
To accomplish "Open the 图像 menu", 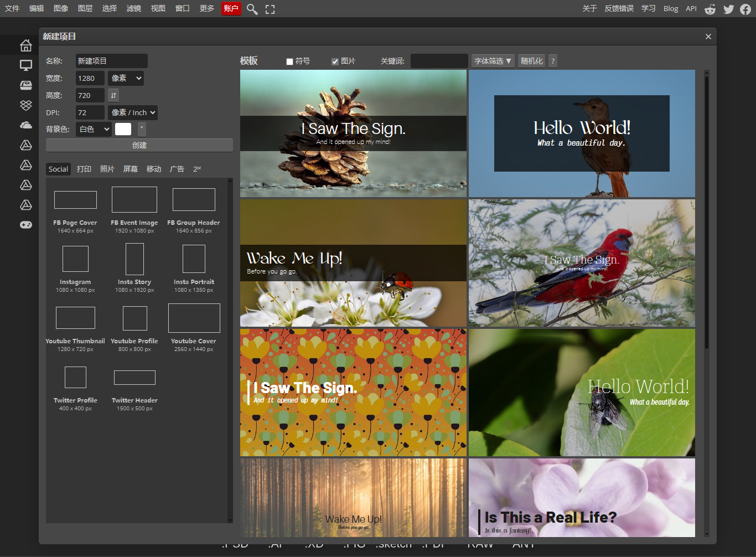I will coord(61,8).
